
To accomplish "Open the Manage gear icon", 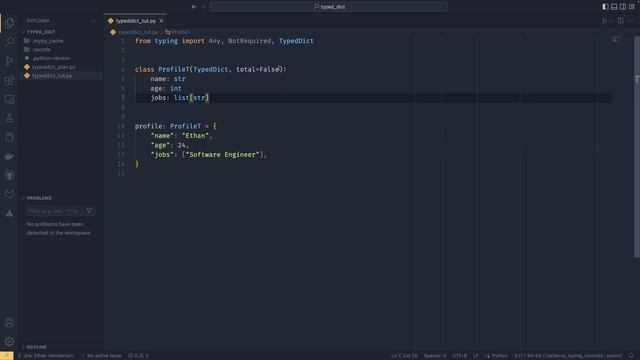I will click(x=9, y=341).
